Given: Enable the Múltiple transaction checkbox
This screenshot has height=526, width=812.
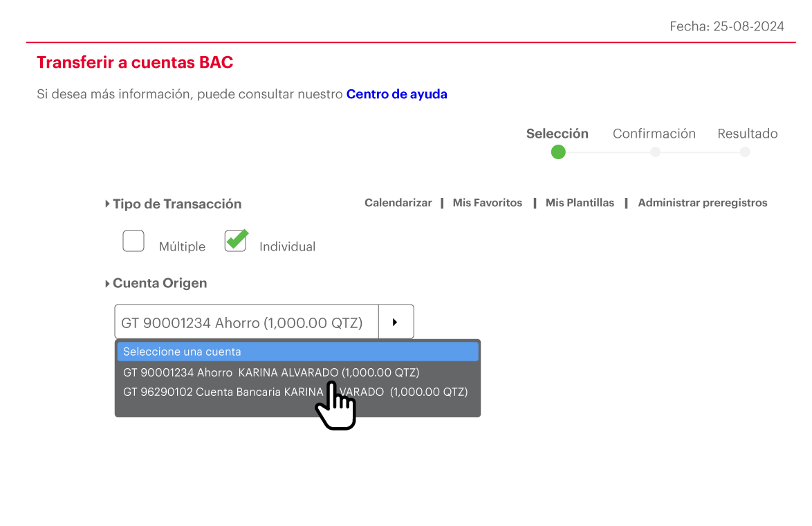Looking at the screenshot, I should (x=133, y=240).
